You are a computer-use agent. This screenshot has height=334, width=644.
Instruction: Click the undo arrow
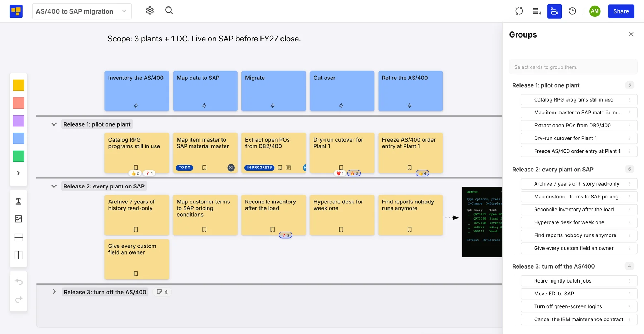(x=19, y=282)
